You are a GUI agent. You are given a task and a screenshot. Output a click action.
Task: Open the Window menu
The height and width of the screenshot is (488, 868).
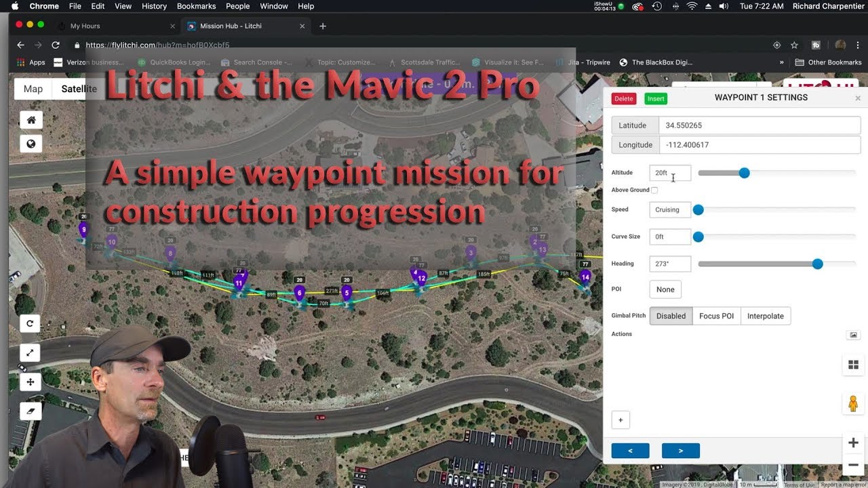point(274,6)
